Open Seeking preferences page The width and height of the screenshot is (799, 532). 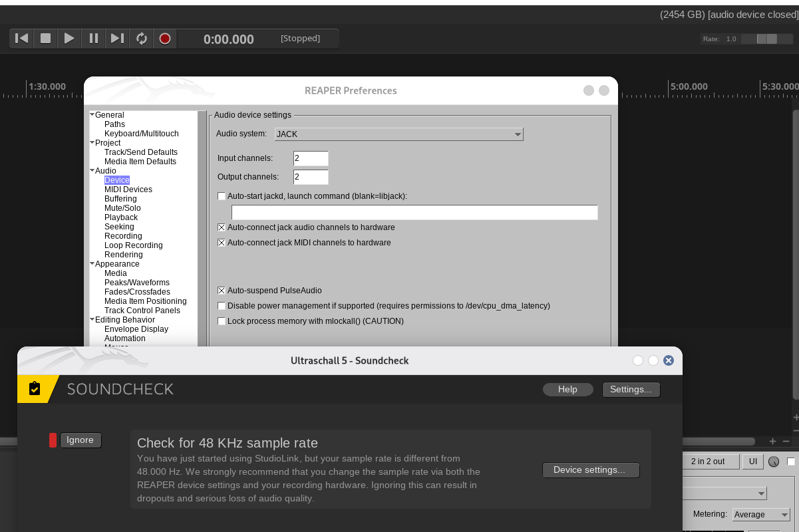119,227
